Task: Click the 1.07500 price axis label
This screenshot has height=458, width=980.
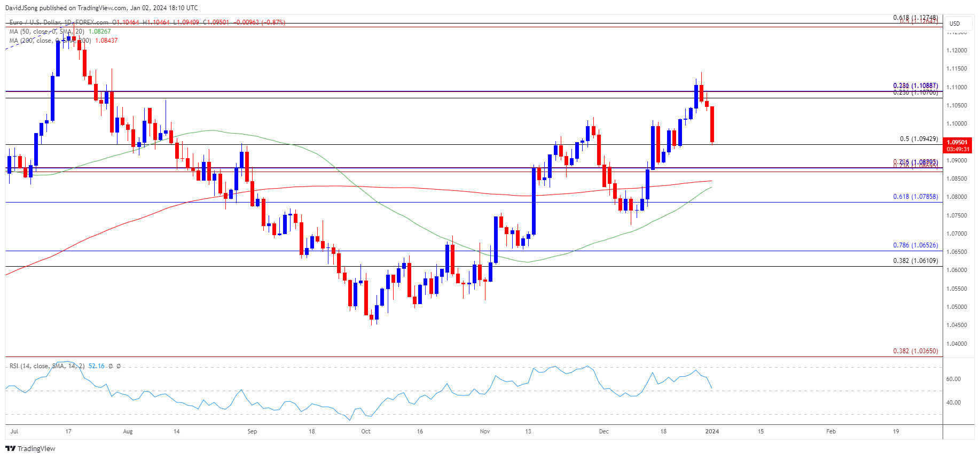Action: pyautogui.click(x=957, y=215)
